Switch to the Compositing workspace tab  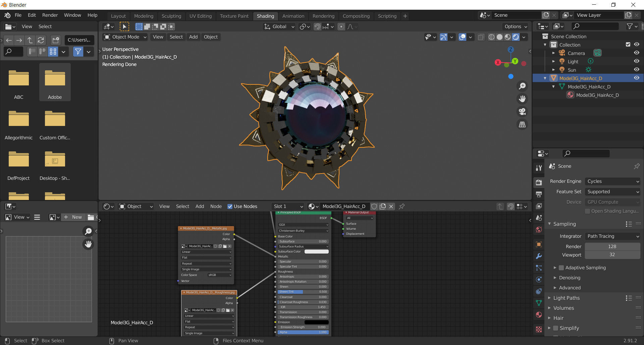click(356, 16)
